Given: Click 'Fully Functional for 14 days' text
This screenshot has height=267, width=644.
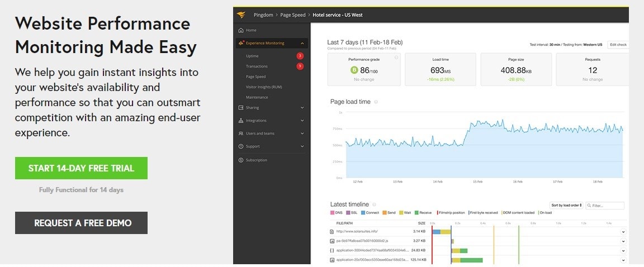Looking at the screenshot, I should [81, 190].
